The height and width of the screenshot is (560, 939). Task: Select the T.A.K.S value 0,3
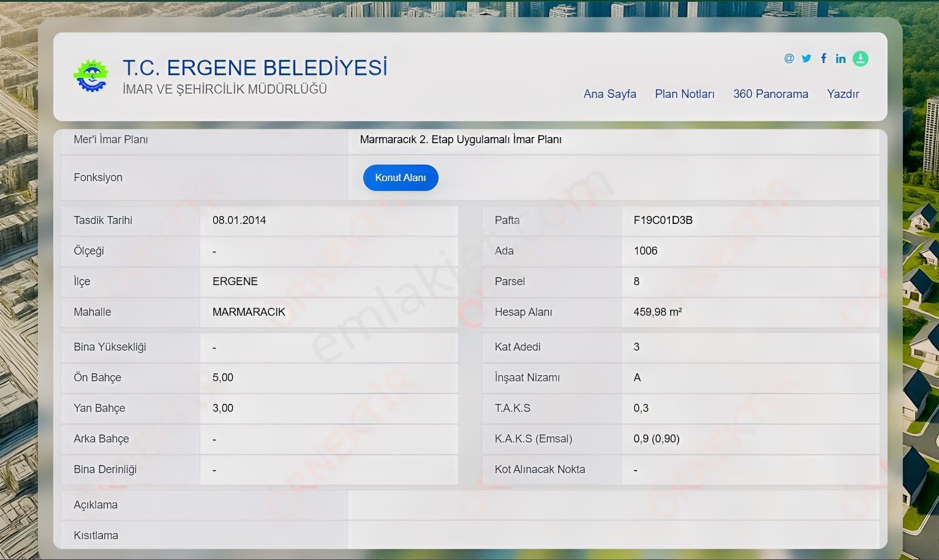point(641,408)
